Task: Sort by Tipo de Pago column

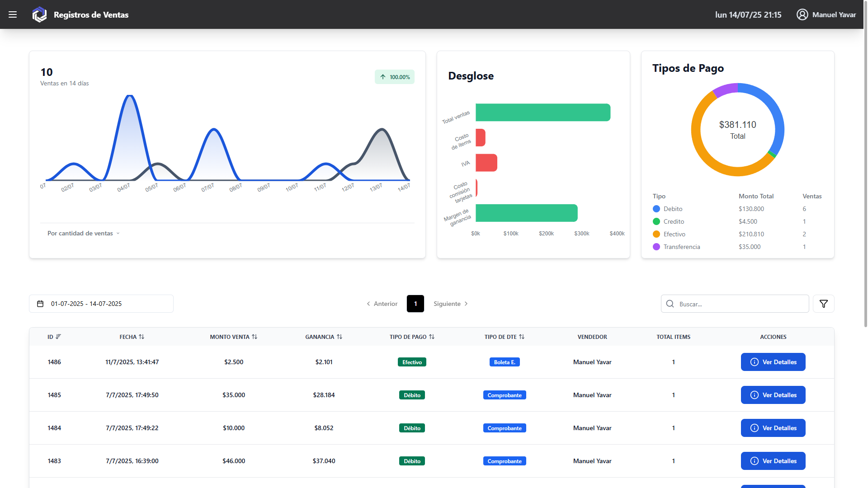Action: [412, 337]
